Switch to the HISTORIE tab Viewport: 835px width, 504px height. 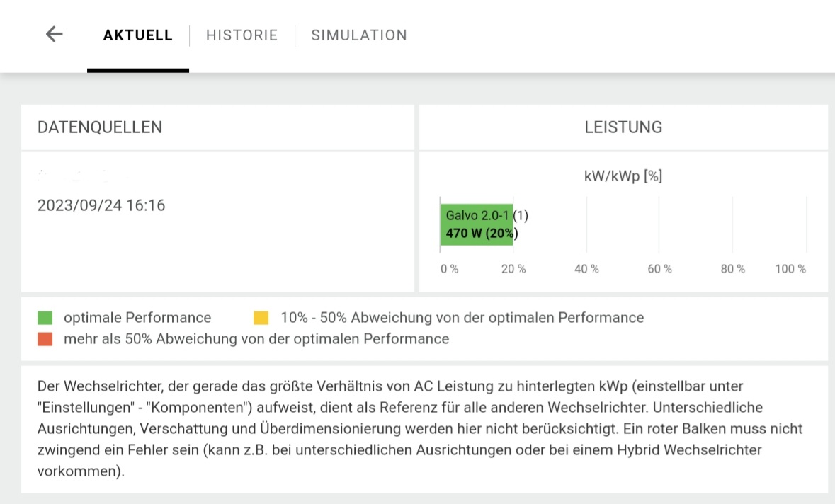point(242,35)
